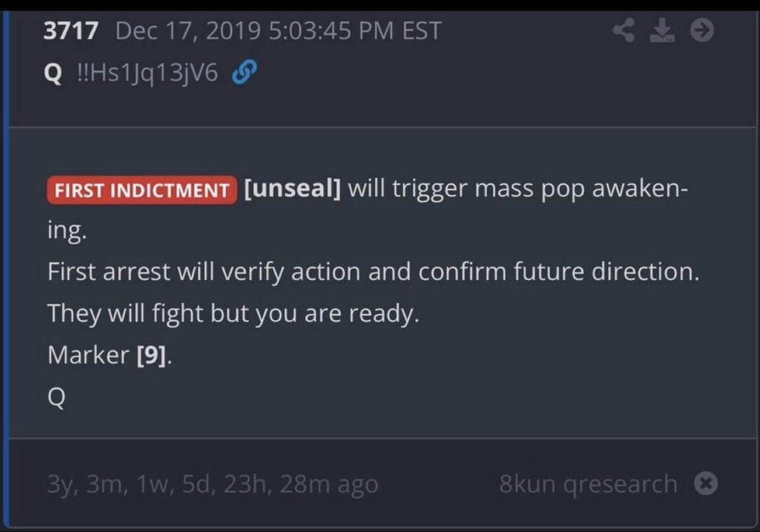The width and height of the screenshot is (760, 532).
Task: Click the tripcode !!Hs1Jq13jV6
Action: (x=147, y=74)
